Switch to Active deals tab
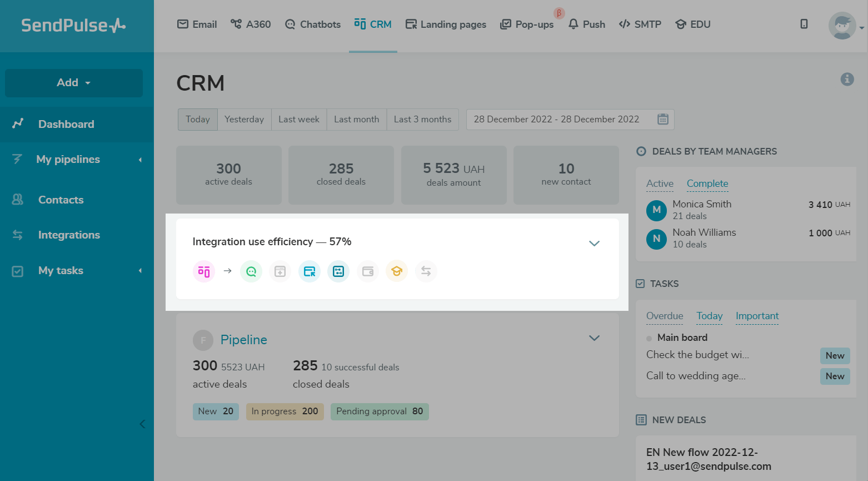Image resolution: width=868 pixels, height=481 pixels. pyautogui.click(x=660, y=184)
